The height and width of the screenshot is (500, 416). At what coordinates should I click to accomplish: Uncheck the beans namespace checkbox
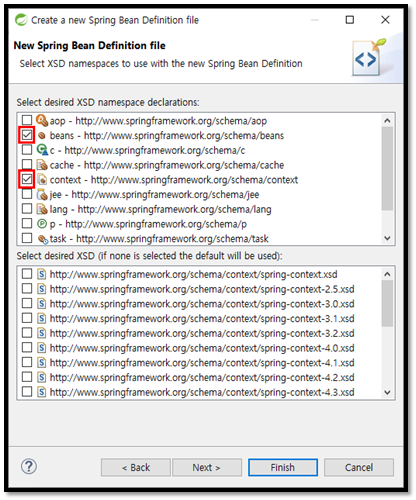[x=27, y=135]
